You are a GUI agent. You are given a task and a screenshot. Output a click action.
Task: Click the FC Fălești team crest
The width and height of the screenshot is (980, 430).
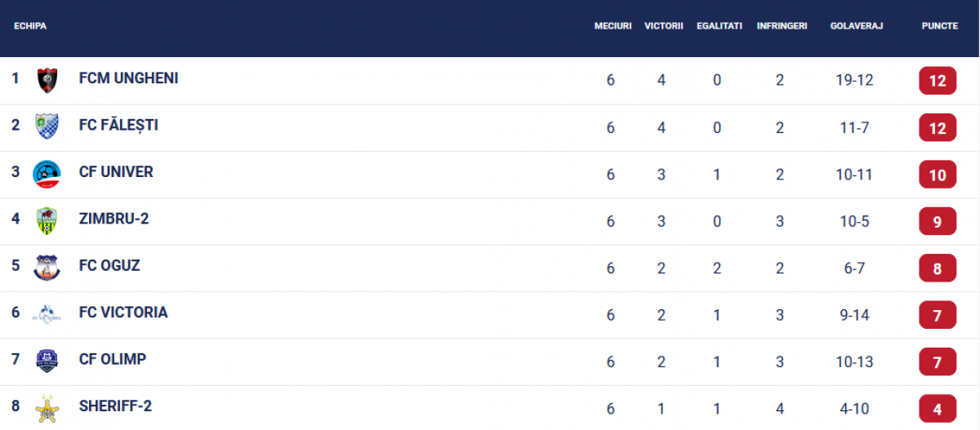pyautogui.click(x=47, y=126)
